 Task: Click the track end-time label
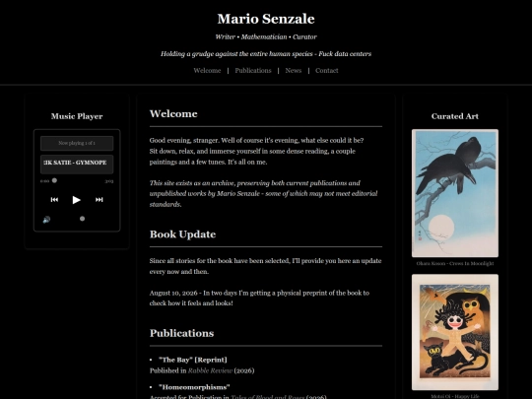point(109,181)
